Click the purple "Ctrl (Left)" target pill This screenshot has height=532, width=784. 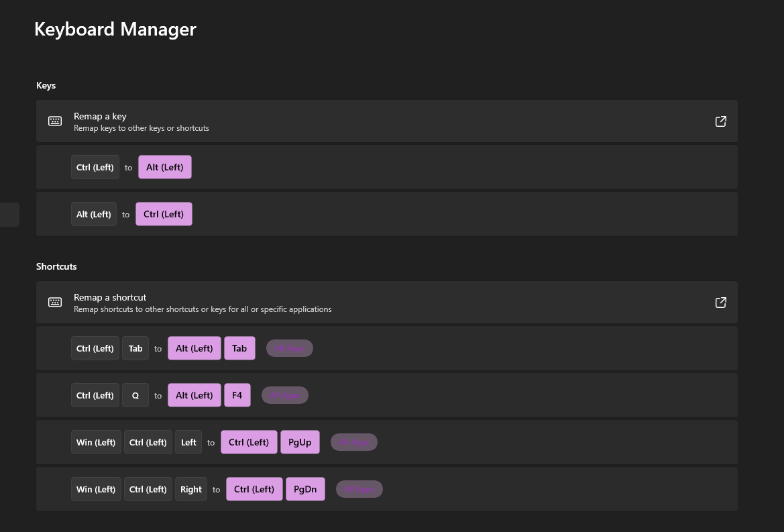[164, 213]
